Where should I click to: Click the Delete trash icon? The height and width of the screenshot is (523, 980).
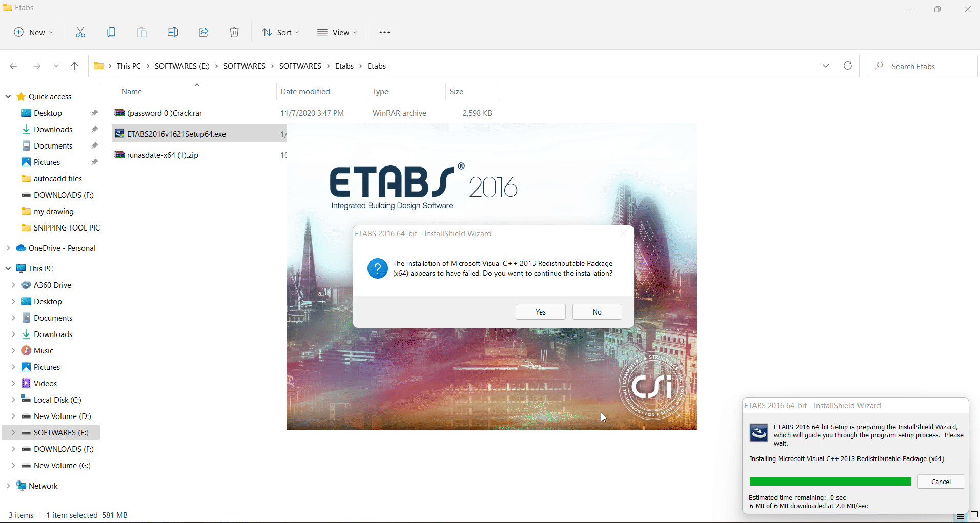[234, 32]
